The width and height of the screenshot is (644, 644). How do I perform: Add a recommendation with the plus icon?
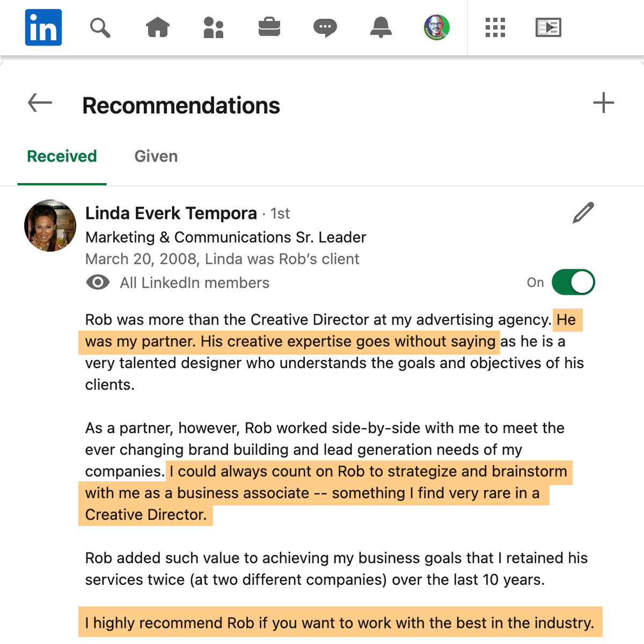(x=604, y=103)
